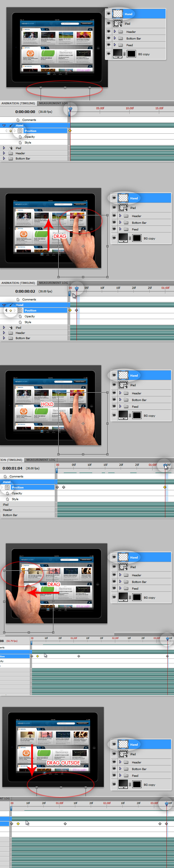
Task: Toggle Comments stopwatch in the 0:00:00:00 timeline
Action: point(18,120)
